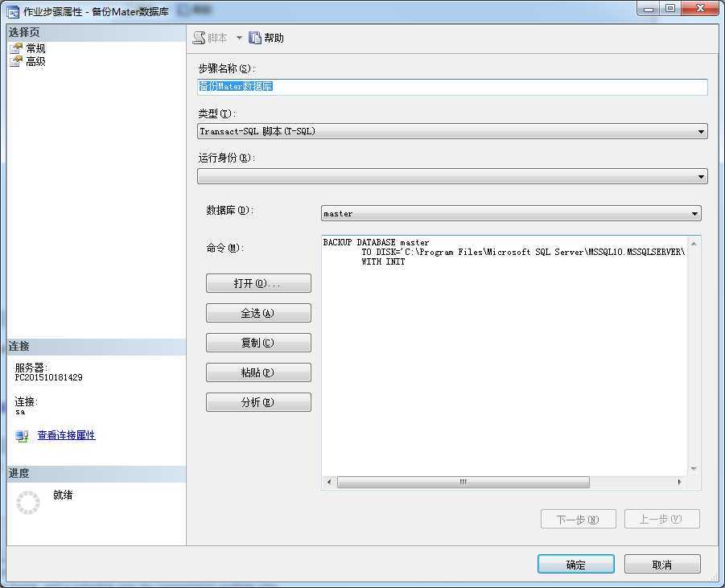Minimize the dialog window

[x=649, y=8]
